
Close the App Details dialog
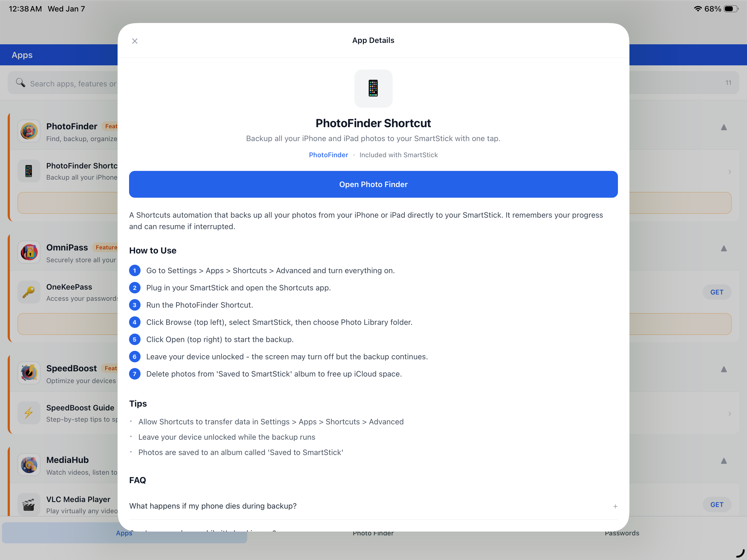click(135, 41)
